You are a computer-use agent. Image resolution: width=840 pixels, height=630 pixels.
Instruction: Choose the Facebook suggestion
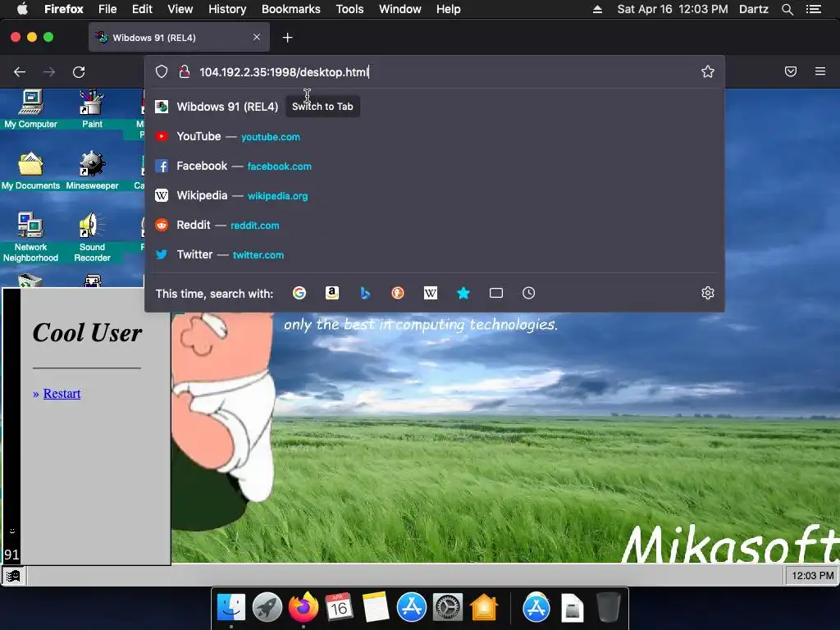coord(435,166)
